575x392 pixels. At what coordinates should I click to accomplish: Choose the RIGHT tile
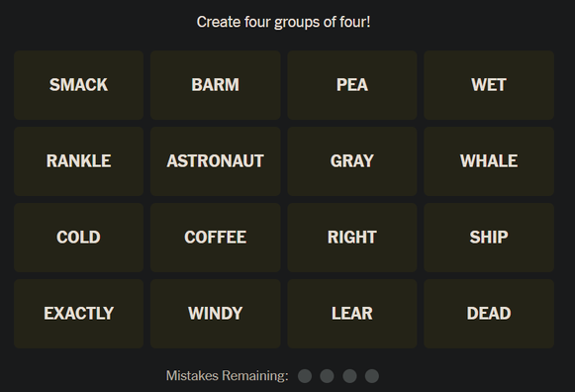click(x=352, y=238)
